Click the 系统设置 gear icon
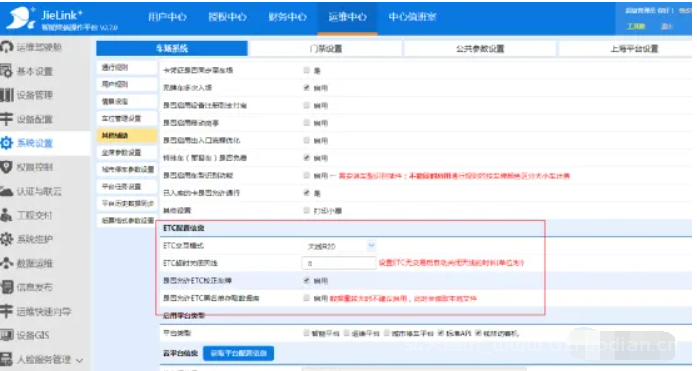697x371 pixels. click(7, 143)
